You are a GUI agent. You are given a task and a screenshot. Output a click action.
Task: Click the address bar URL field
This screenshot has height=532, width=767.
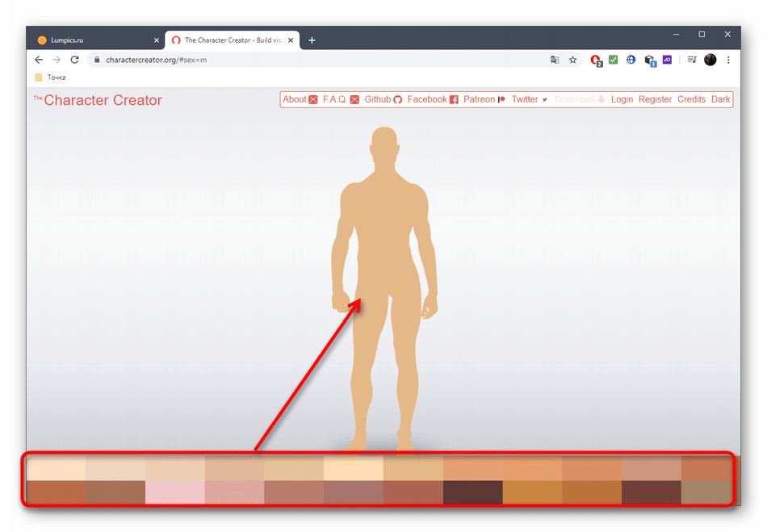tap(323, 60)
